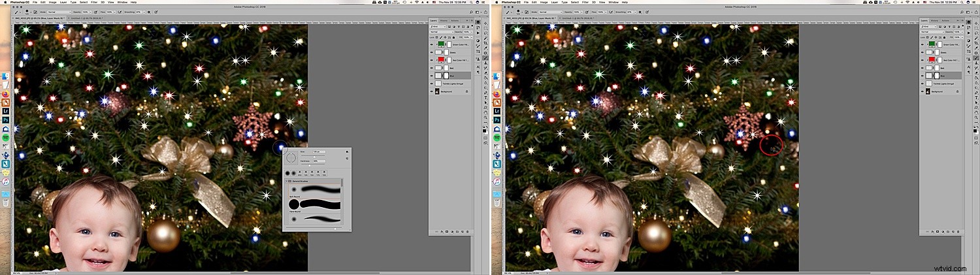Image resolution: width=980 pixels, height=275 pixels.
Task: Hide the Blue layer in right window
Action: 923,76
